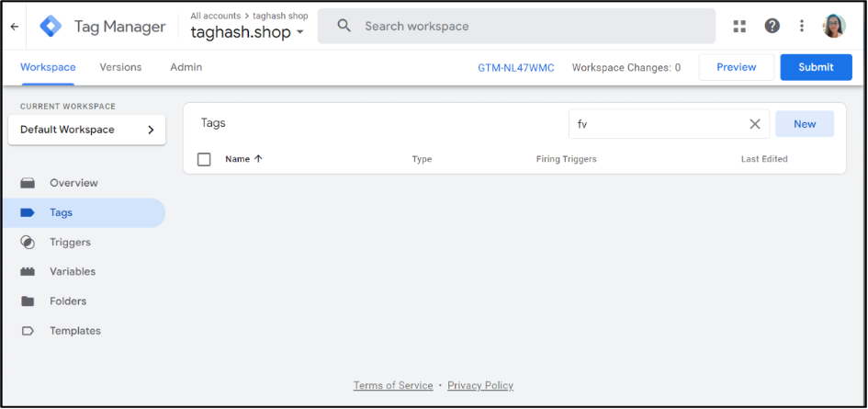Switch to the Workspace tab
Viewport: 868px width, 409px height.
click(x=48, y=67)
